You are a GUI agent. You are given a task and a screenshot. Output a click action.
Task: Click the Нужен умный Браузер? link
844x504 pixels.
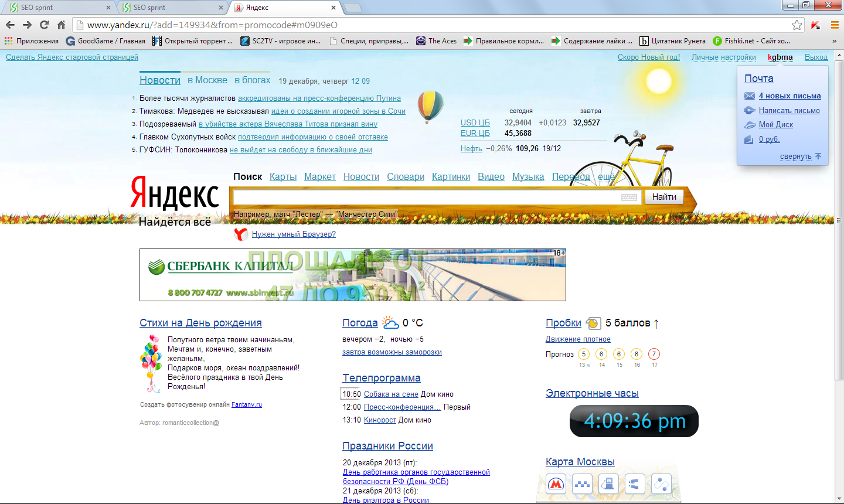[294, 234]
